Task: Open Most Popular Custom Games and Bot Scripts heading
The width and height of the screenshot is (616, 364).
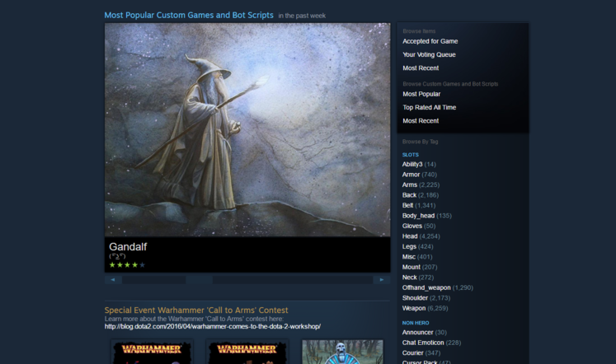Action: (x=189, y=16)
